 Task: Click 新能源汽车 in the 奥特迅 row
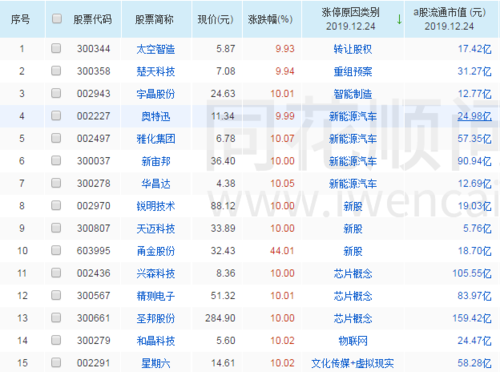tap(353, 117)
